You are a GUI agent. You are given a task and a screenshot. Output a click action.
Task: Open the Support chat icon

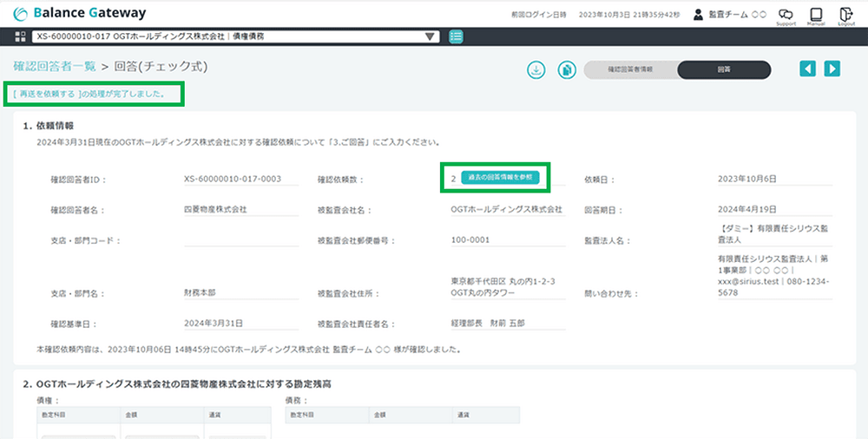(786, 15)
